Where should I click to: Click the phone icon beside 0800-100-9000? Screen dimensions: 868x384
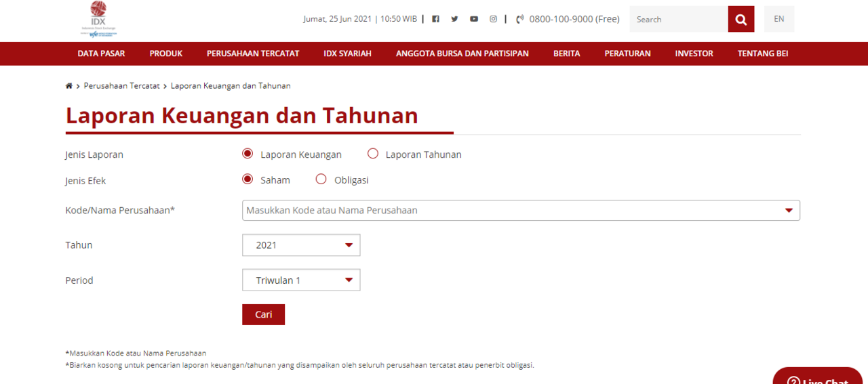(x=520, y=19)
